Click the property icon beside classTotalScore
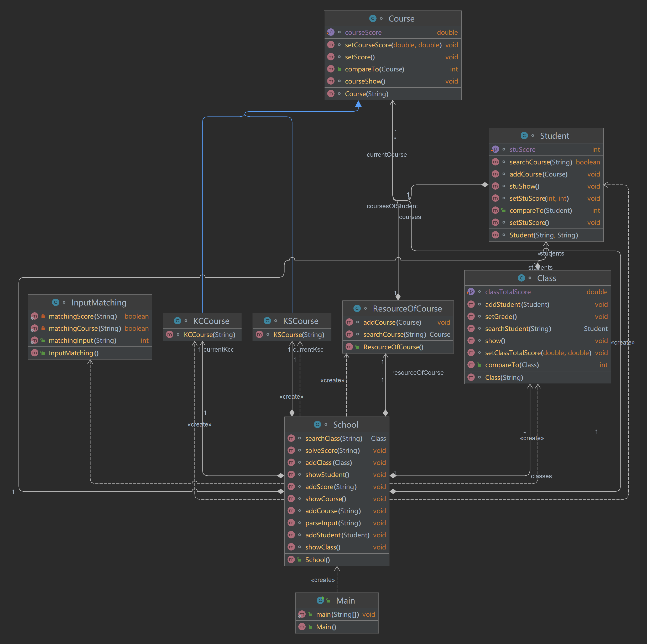Image resolution: width=647 pixels, height=644 pixels. pos(471,292)
